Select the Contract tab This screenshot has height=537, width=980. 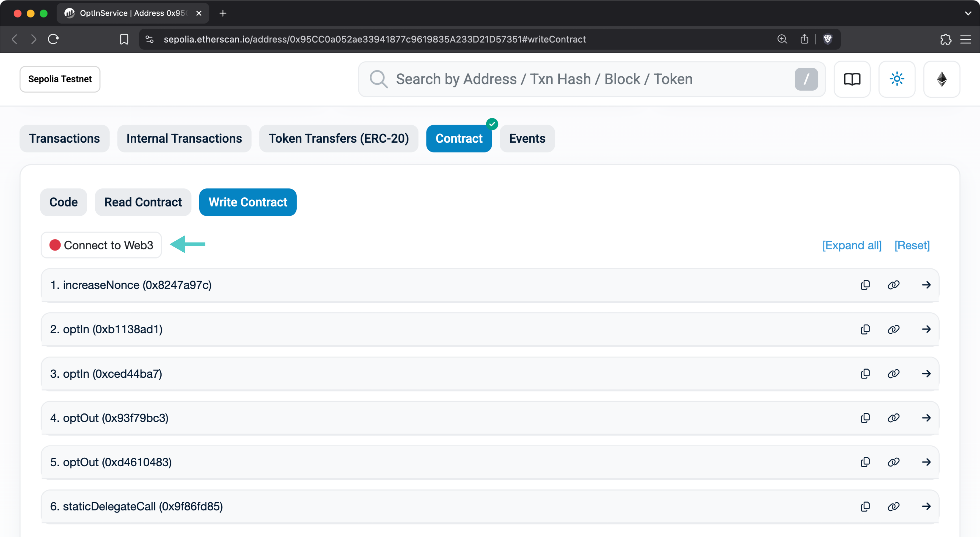tap(459, 138)
